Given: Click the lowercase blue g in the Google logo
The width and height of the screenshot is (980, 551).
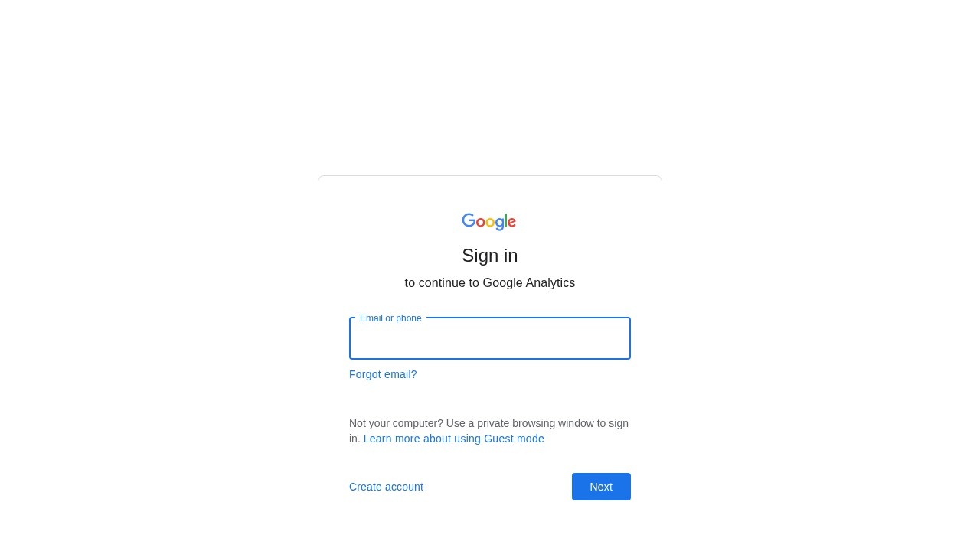Looking at the screenshot, I should 499,224.
